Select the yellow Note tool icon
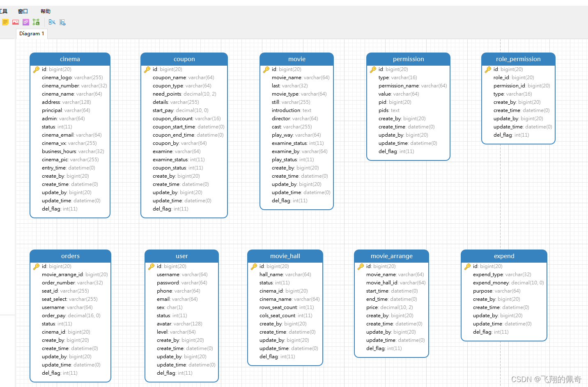 5,22
